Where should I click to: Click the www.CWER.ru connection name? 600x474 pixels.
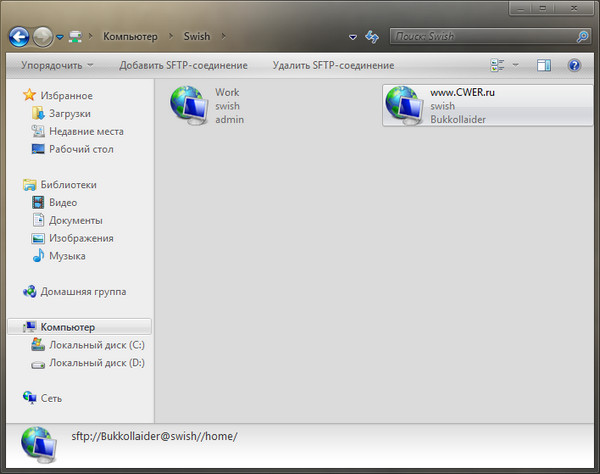pyautogui.click(x=462, y=92)
